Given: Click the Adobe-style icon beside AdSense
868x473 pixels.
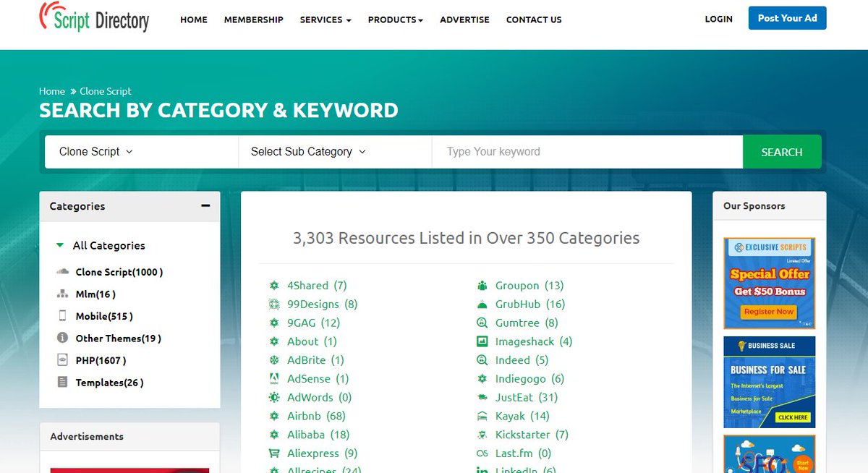Looking at the screenshot, I should pos(274,379).
